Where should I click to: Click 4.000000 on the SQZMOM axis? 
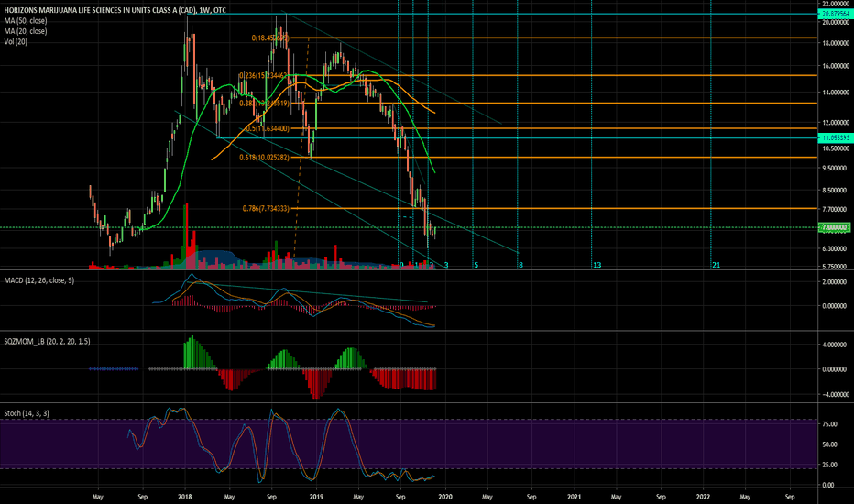[x=835, y=345]
